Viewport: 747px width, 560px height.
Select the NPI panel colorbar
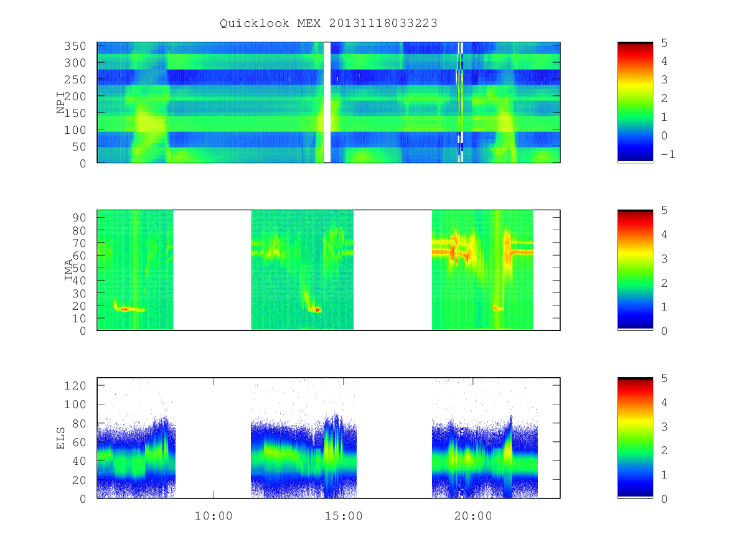635,103
